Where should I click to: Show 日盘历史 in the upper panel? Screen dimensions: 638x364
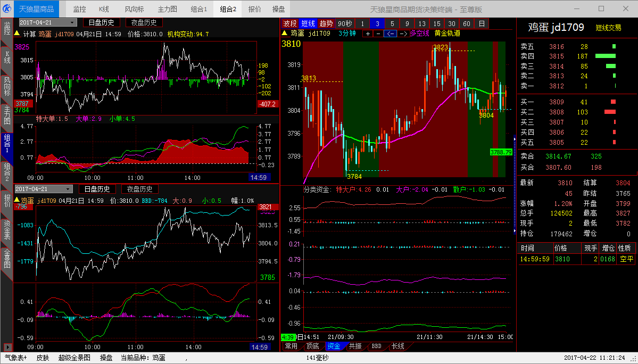pyautogui.click(x=101, y=23)
